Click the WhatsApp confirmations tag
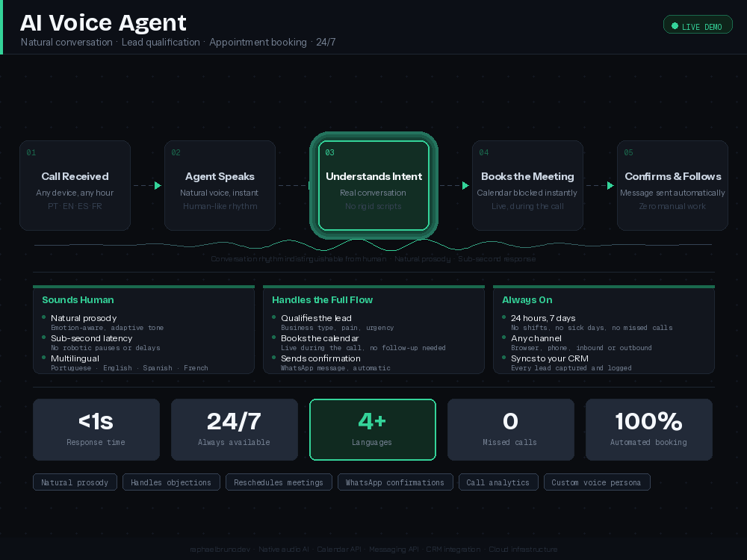Screen dimensions: 747x560 point(395,482)
